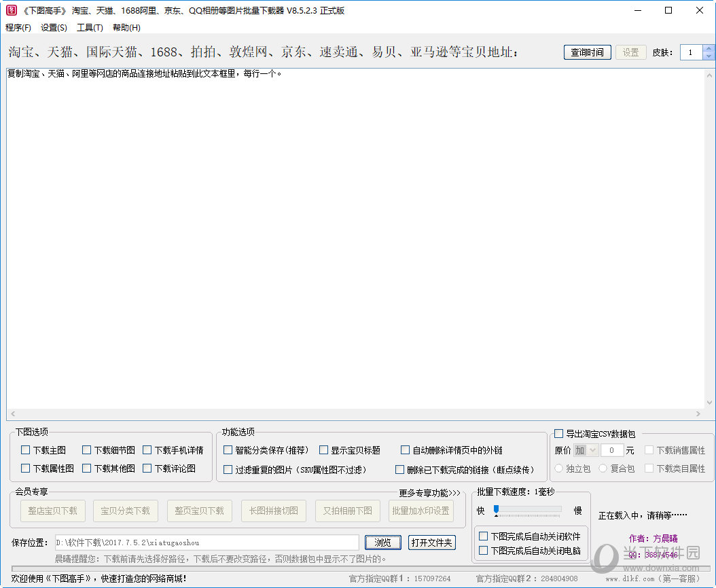Click the www.dlkf.com (第一客服) text
This screenshot has height=588, width=716.
click(653, 578)
